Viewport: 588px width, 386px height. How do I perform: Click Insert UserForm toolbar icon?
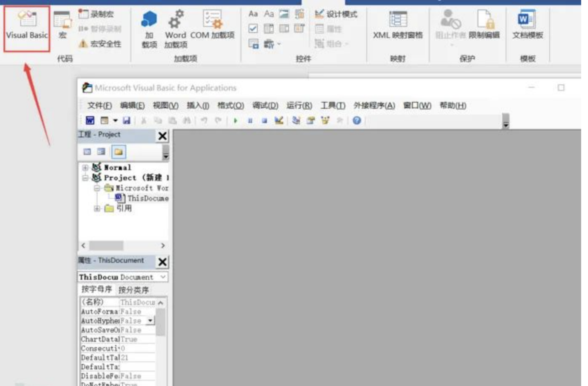click(x=104, y=121)
